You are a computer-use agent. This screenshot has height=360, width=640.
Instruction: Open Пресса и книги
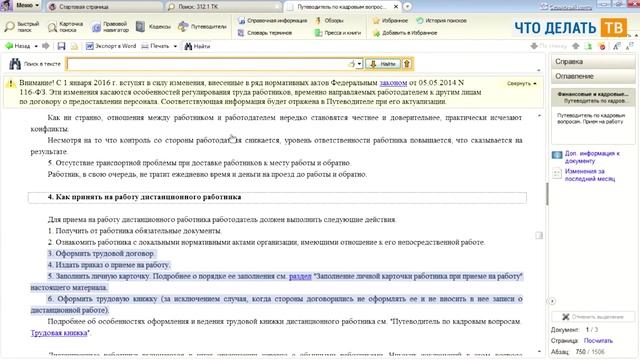tap(338, 33)
